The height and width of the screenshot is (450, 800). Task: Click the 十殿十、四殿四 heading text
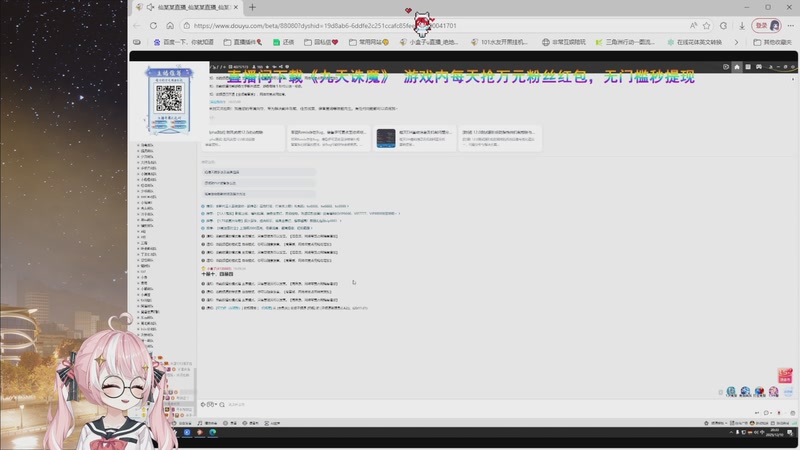[x=217, y=274]
